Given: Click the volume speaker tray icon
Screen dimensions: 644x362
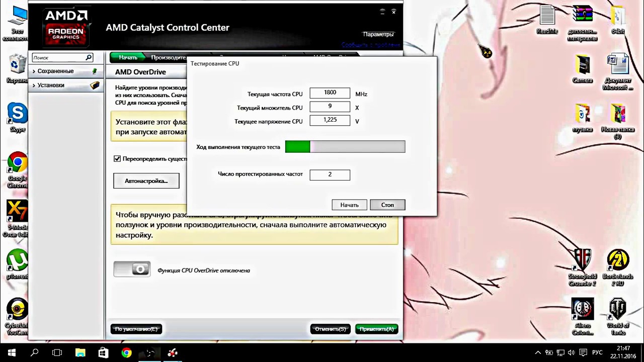Looking at the screenshot, I should [572, 352].
